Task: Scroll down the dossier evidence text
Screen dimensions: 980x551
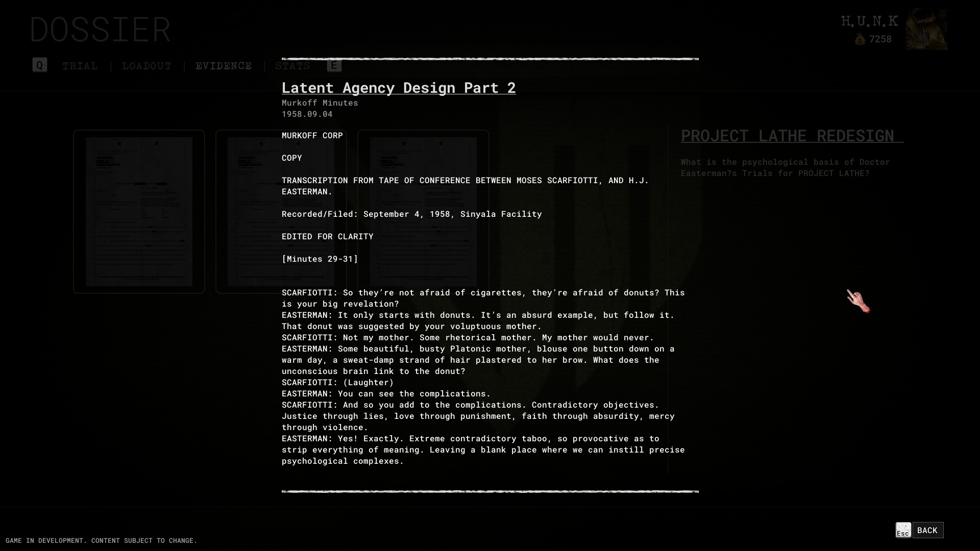Action: click(489, 491)
